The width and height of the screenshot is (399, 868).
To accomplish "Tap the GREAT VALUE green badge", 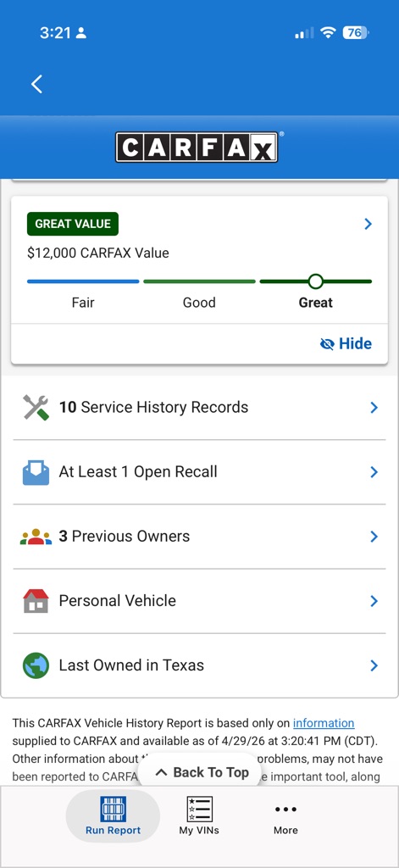I will (73, 224).
